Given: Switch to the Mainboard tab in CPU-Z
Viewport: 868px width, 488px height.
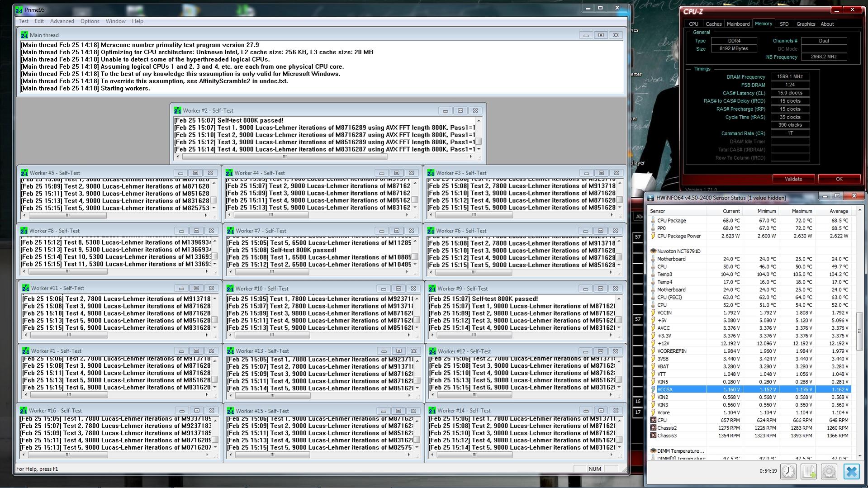Looking at the screenshot, I should [738, 24].
